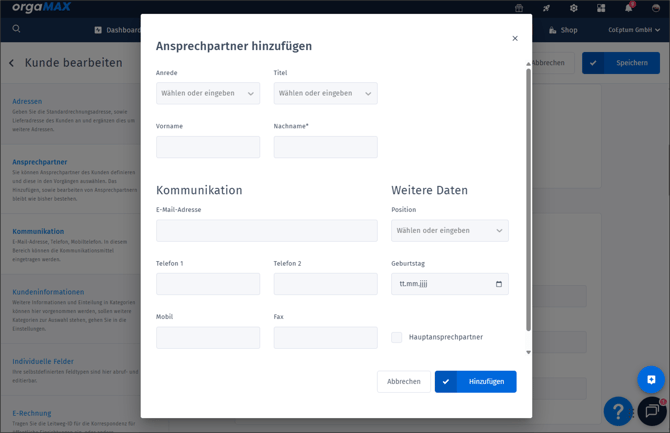
Task: Open settings gear icon
Action: (573, 8)
